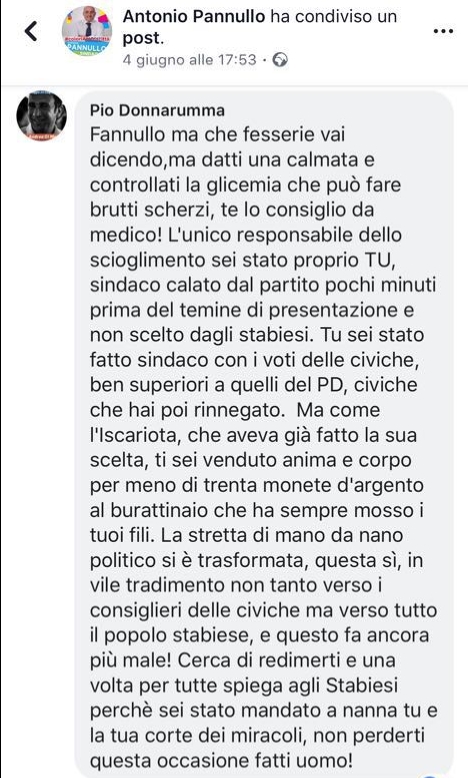
Task: Open the "4 giugno alle 17:53" timestamp
Action: pyautogui.click(x=190, y=60)
